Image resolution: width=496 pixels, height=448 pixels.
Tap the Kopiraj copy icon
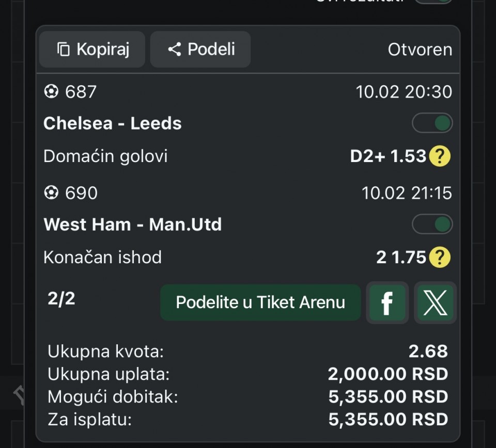[x=64, y=50]
